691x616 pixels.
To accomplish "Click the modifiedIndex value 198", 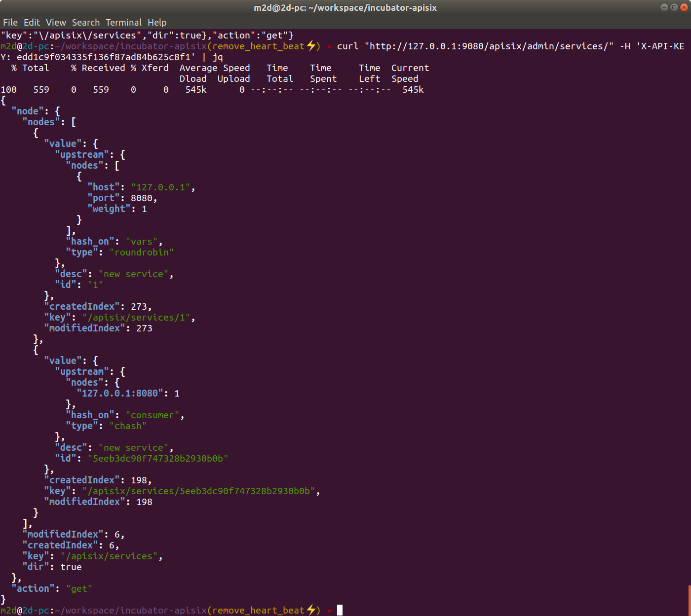I will click(144, 502).
